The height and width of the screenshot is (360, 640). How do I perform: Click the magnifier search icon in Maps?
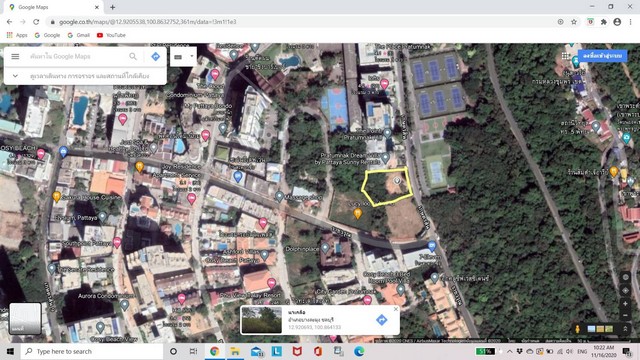133,56
